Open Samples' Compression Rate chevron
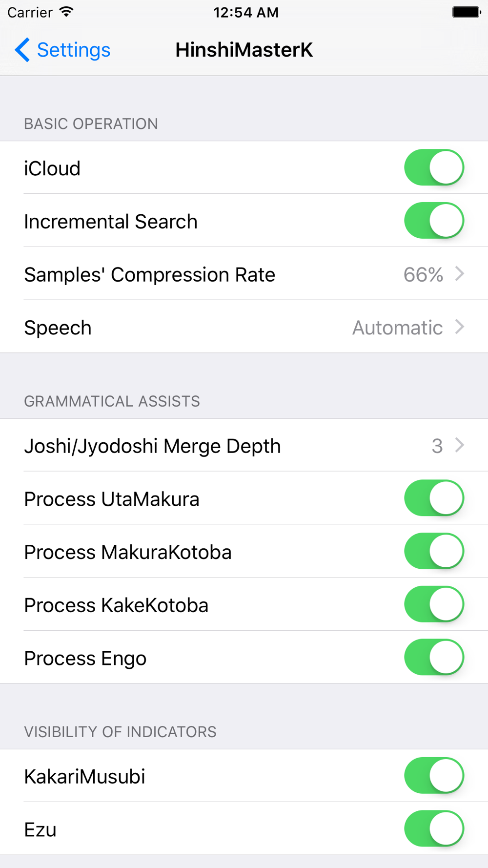This screenshot has width=488, height=868. click(459, 274)
